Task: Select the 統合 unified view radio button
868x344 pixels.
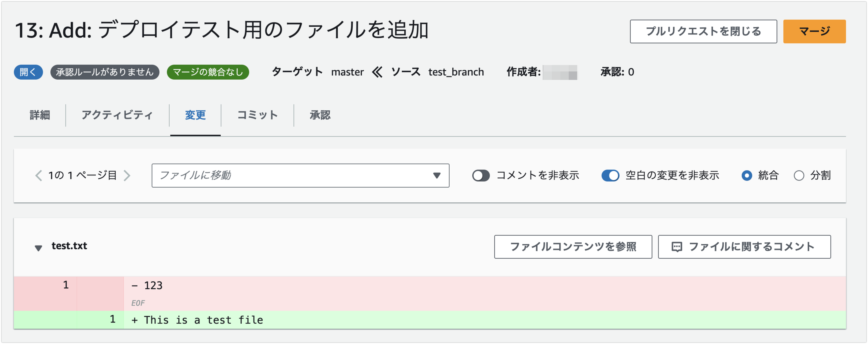Action: click(x=747, y=176)
